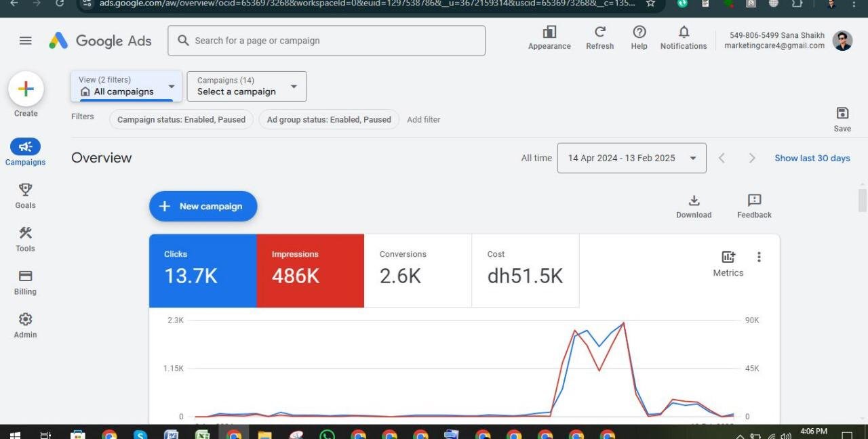The image size is (868, 439).
Task: Go to the next date range
Action: click(x=751, y=158)
